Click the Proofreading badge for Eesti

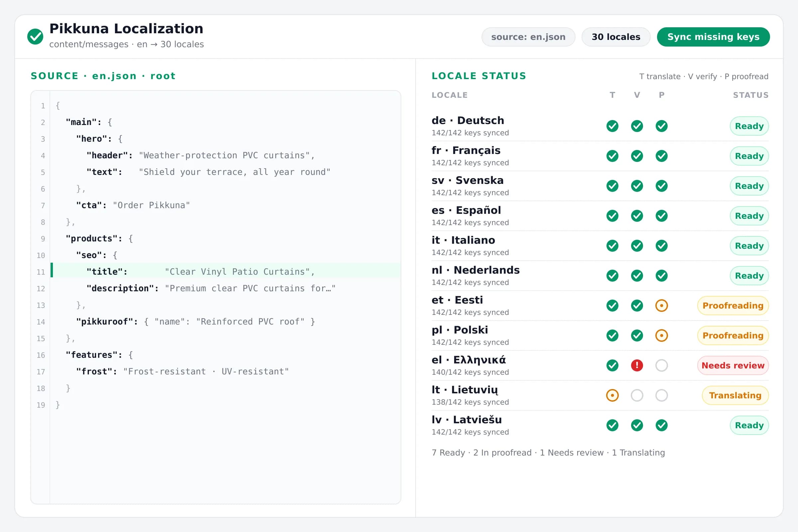tap(733, 306)
